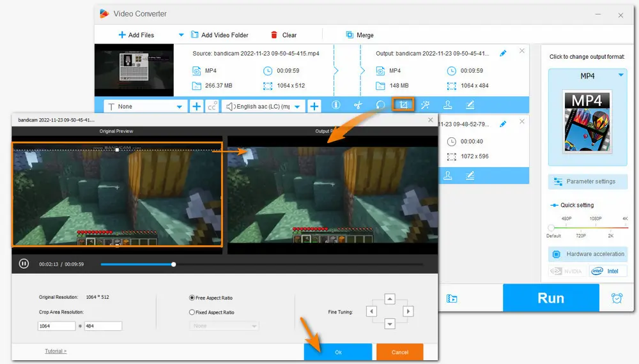Viewport: 639px width, 364px height.
Task: Click the alarm clock scheduler icon
Action: [617, 298]
